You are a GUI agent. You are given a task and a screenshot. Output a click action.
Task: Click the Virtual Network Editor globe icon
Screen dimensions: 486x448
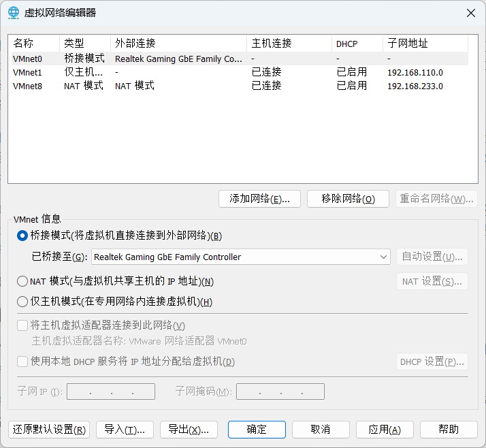(x=14, y=13)
